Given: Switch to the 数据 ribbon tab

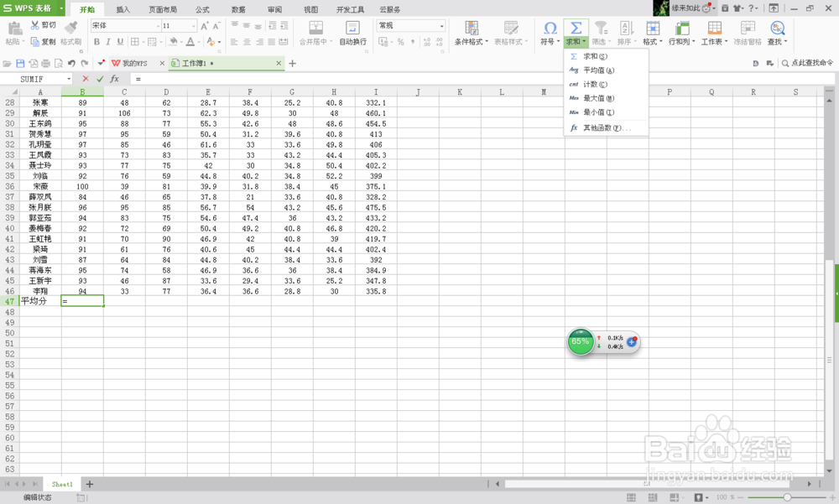Looking at the screenshot, I should point(238,9).
